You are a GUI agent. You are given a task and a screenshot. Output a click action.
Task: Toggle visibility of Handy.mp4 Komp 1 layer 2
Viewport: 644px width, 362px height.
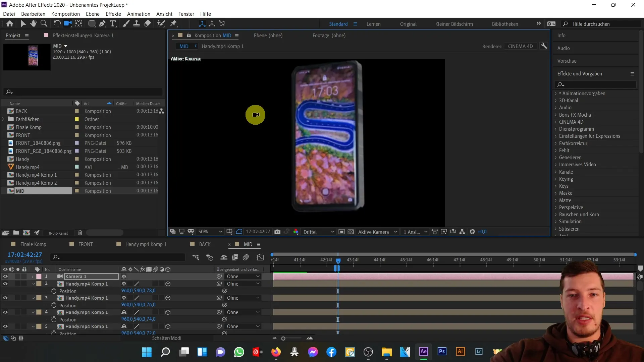click(5, 283)
